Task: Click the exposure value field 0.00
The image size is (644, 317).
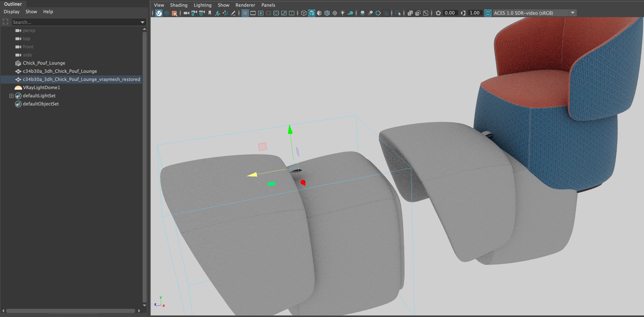Action: [x=451, y=13]
